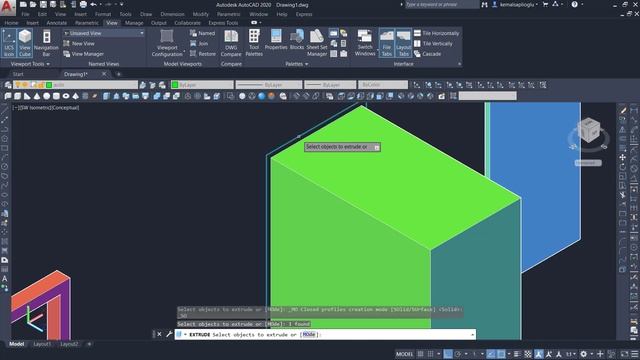
Task: Toggle snap mode in status bar
Action: click(x=430, y=354)
